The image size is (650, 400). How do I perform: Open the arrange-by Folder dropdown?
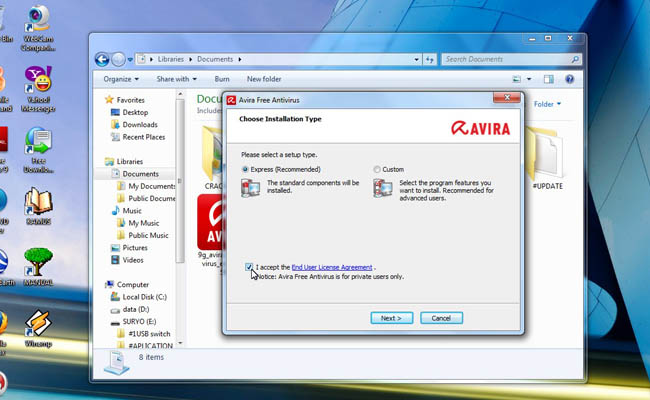[547, 104]
